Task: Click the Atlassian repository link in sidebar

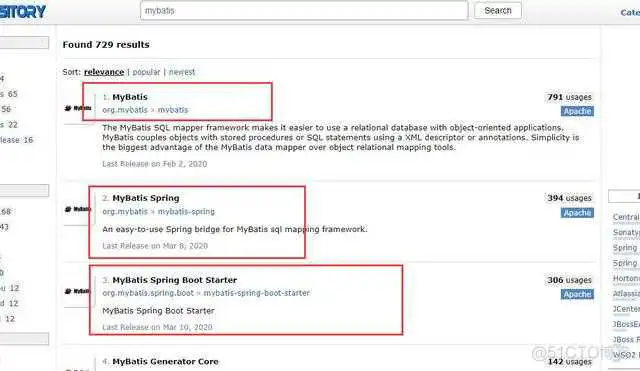Action: pos(626,294)
